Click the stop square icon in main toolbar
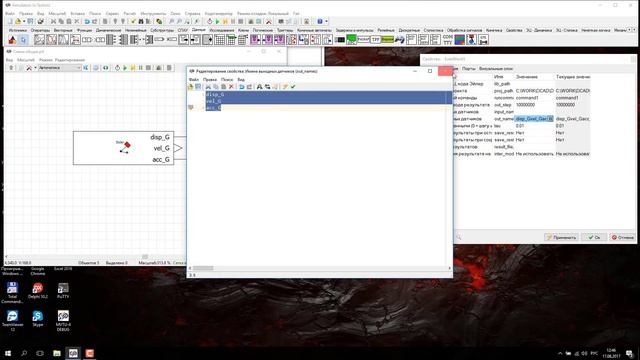 [241, 21]
